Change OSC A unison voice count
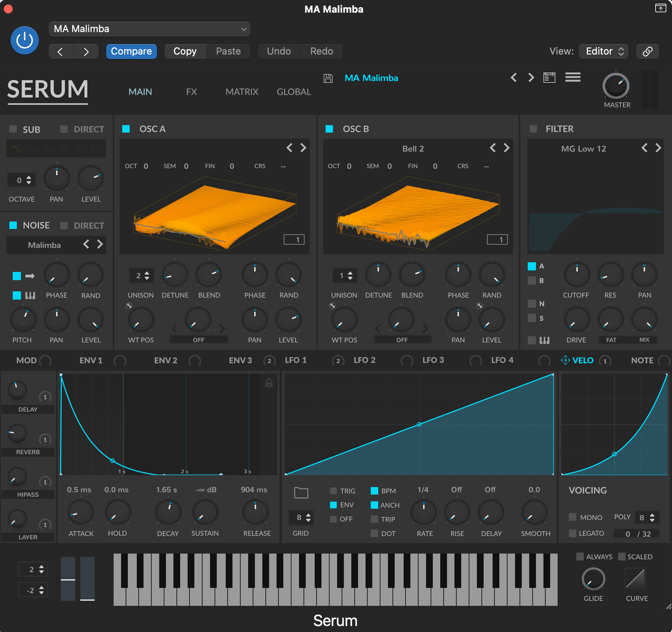Screen dimensions: 672x632 pyautogui.click(x=142, y=276)
